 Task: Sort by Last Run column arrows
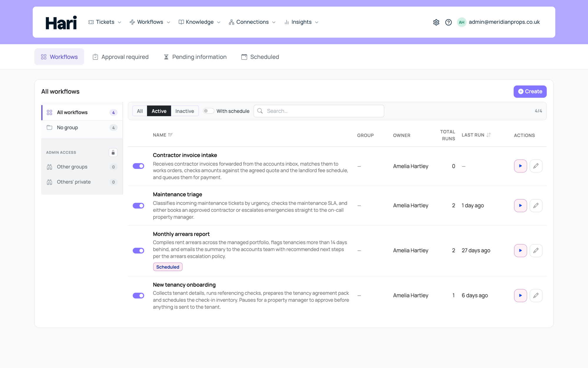click(488, 135)
